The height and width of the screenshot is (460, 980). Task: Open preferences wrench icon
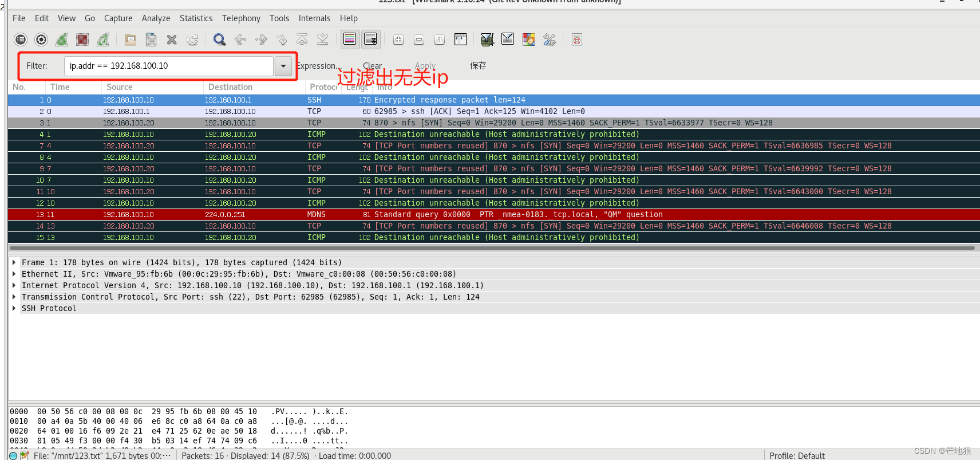(550, 40)
